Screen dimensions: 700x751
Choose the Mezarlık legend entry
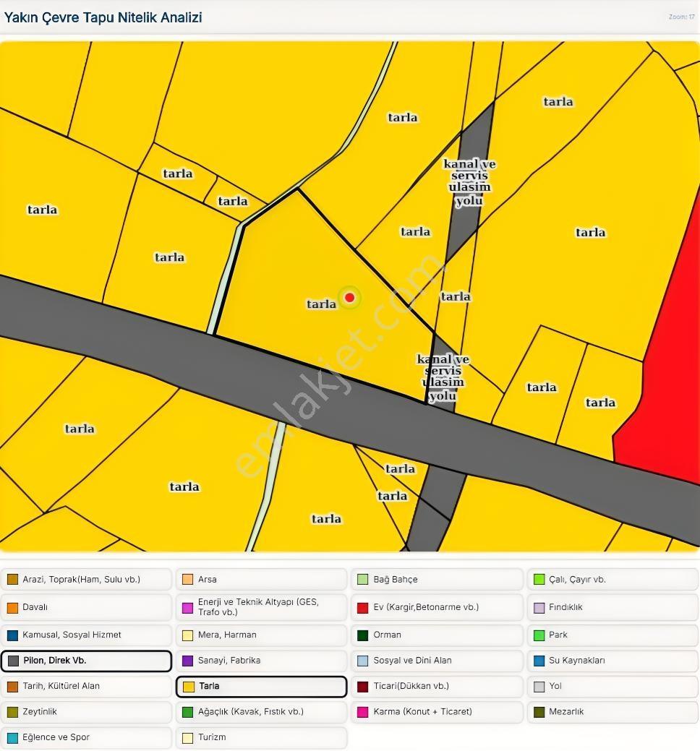click(x=612, y=712)
